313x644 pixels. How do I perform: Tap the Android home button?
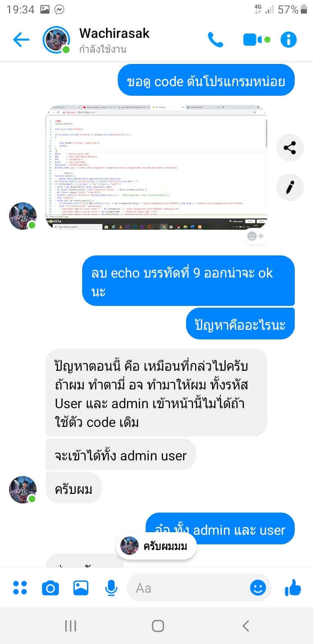pyautogui.click(x=158, y=626)
